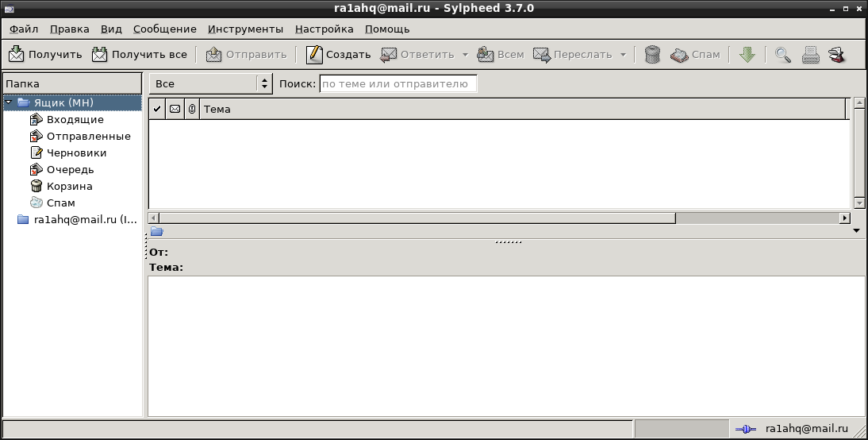Open the Файл menu

click(24, 29)
